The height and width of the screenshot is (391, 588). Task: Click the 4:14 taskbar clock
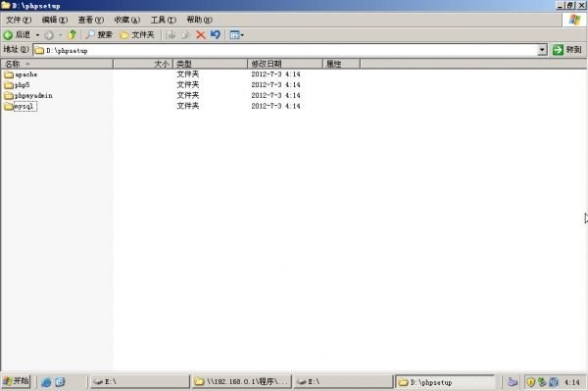click(572, 382)
